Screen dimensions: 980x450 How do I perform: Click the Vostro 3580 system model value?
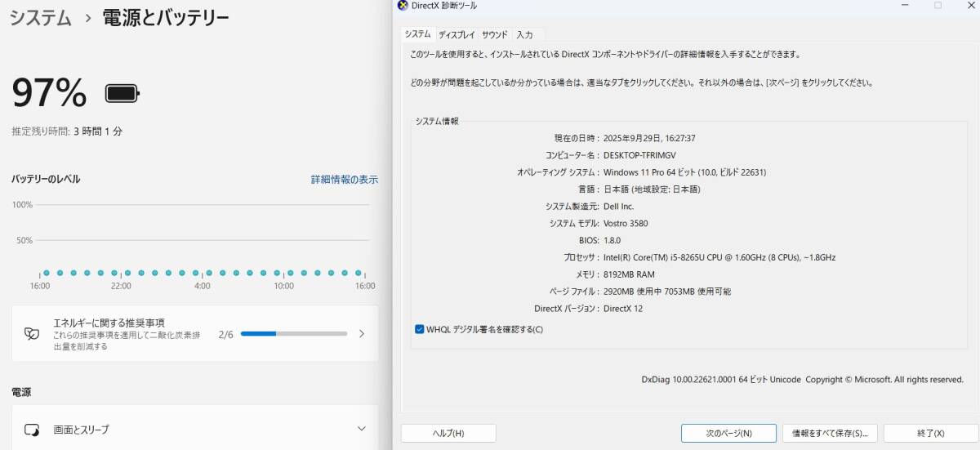pyautogui.click(x=626, y=223)
